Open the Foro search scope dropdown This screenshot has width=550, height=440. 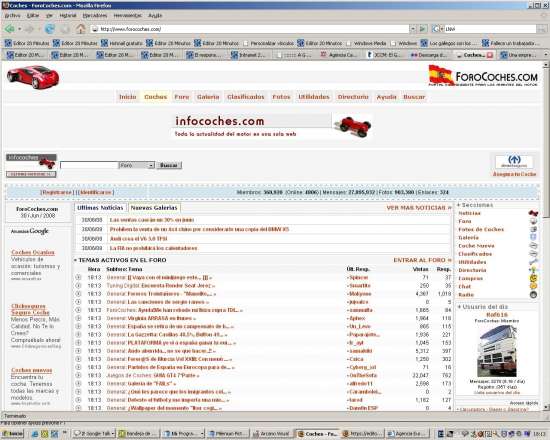tap(151, 165)
